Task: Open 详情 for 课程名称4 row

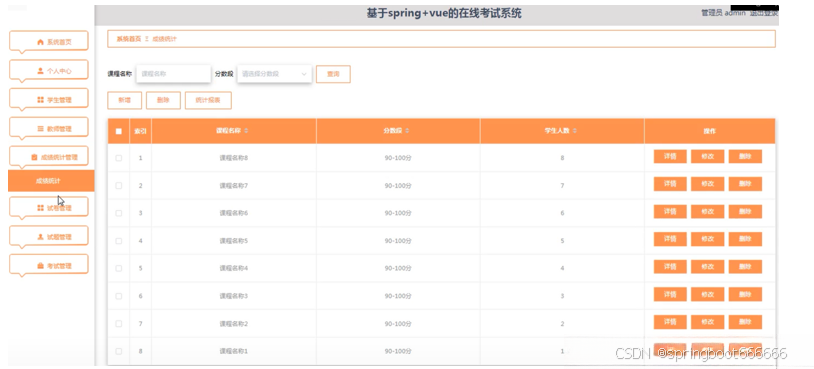Action: coord(670,267)
